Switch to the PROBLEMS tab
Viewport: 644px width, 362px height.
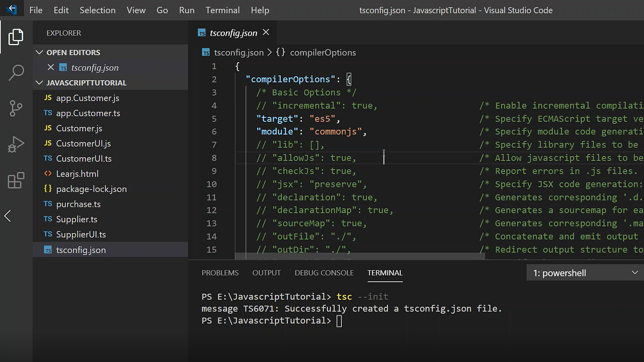pos(220,272)
